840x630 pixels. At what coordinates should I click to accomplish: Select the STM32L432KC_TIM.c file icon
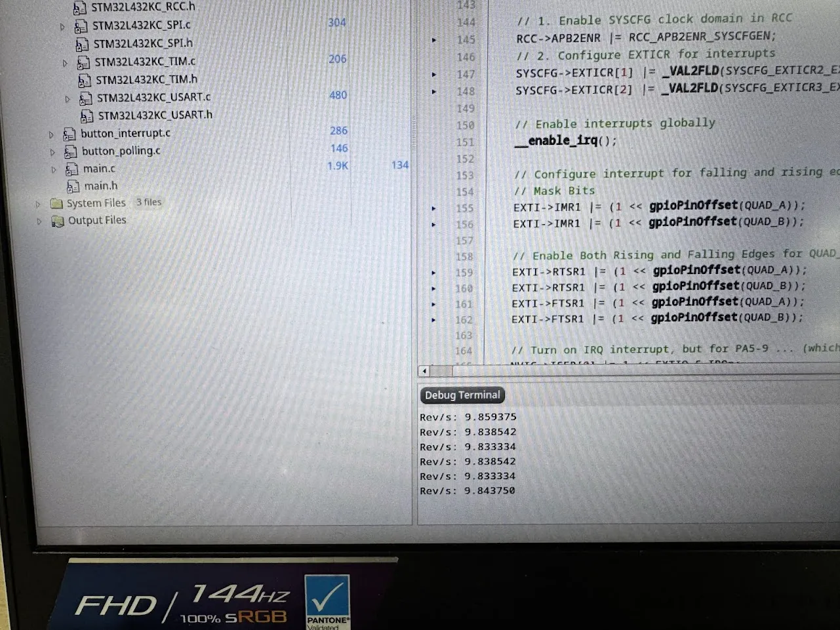pos(83,61)
